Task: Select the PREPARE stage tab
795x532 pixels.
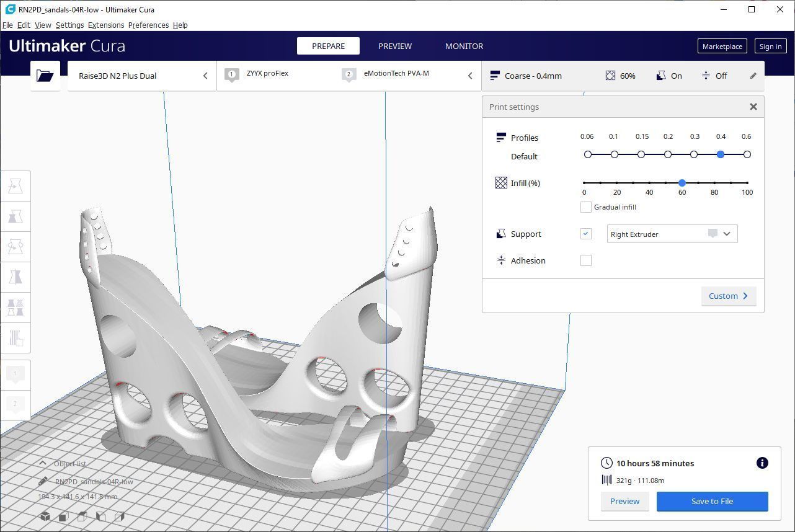Action: point(329,46)
